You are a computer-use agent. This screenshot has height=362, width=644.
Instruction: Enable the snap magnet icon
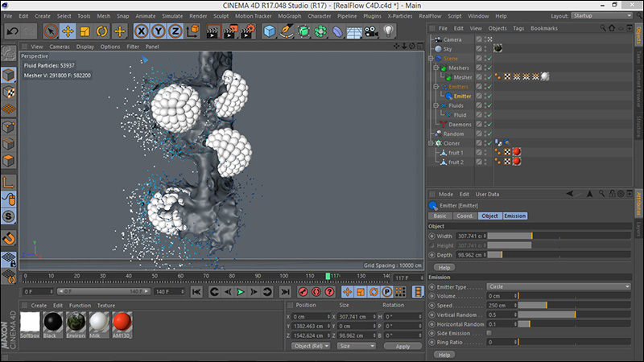tap(9, 238)
